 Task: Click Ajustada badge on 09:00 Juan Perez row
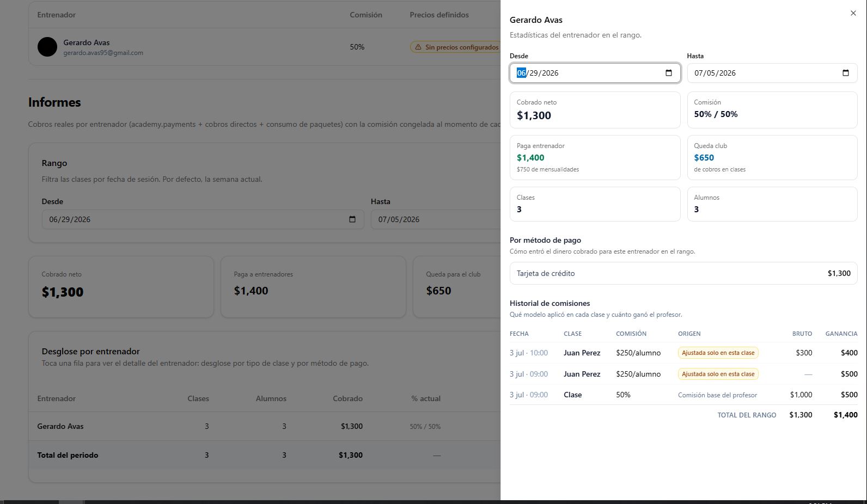coord(718,374)
